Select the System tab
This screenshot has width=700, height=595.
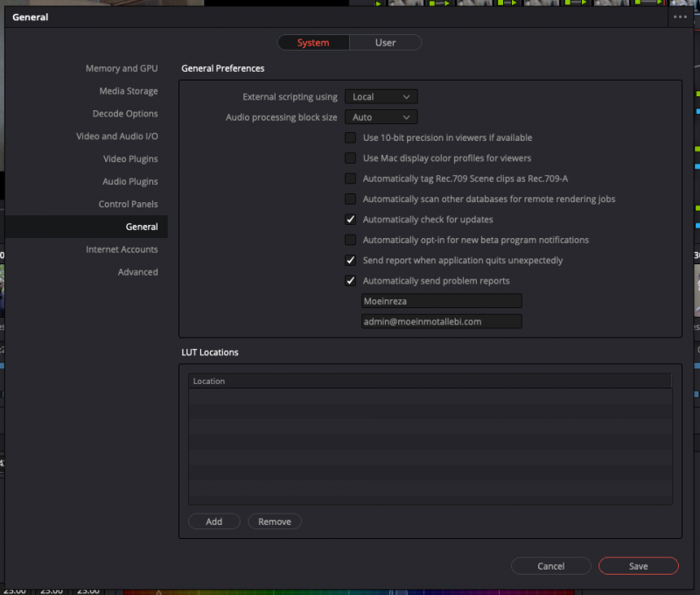[x=313, y=43]
